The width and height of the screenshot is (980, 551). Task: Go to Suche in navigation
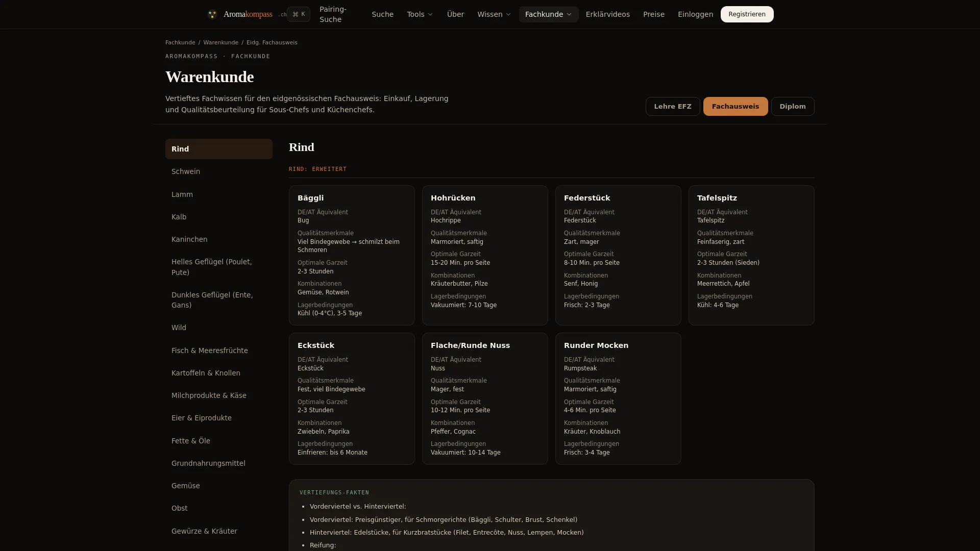(382, 14)
